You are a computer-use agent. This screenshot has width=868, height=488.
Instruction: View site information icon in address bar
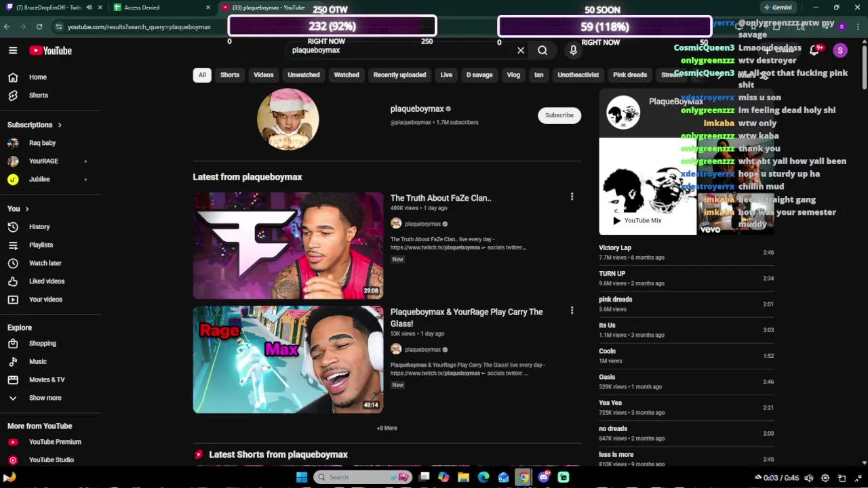click(x=59, y=26)
